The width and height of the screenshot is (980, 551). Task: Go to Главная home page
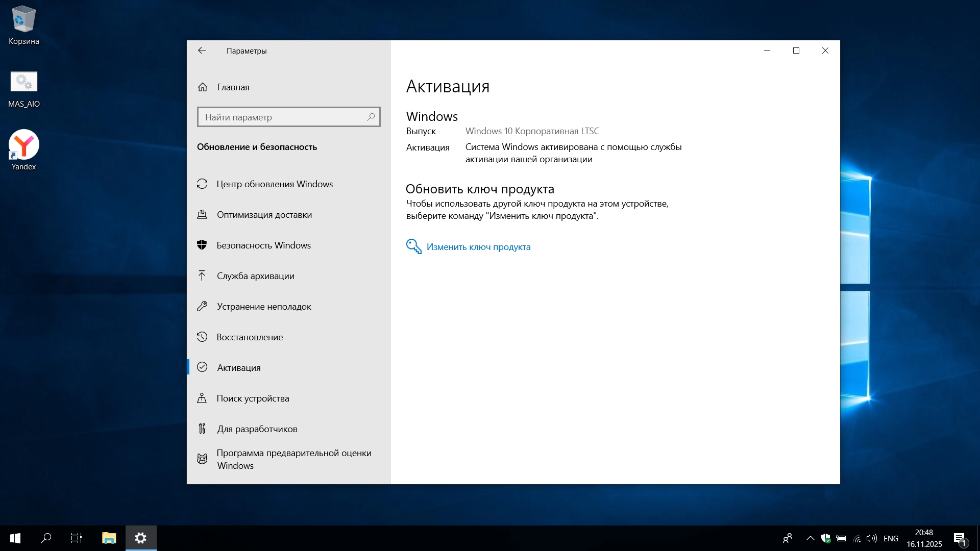tap(233, 87)
